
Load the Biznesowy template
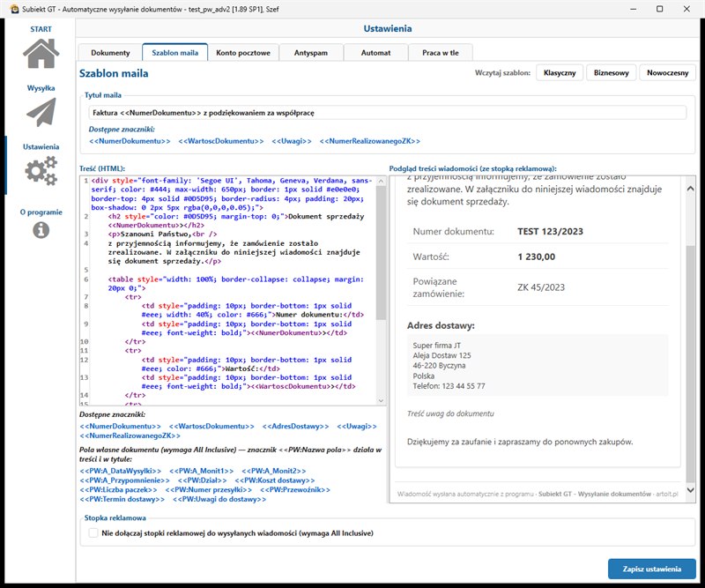point(611,73)
